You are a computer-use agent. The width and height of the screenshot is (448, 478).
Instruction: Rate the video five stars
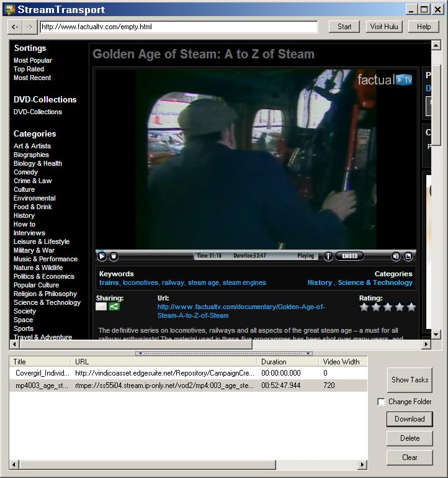(411, 307)
